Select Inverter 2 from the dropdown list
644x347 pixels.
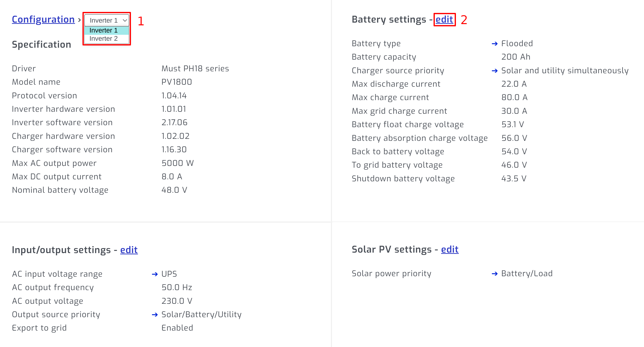click(104, 39)
